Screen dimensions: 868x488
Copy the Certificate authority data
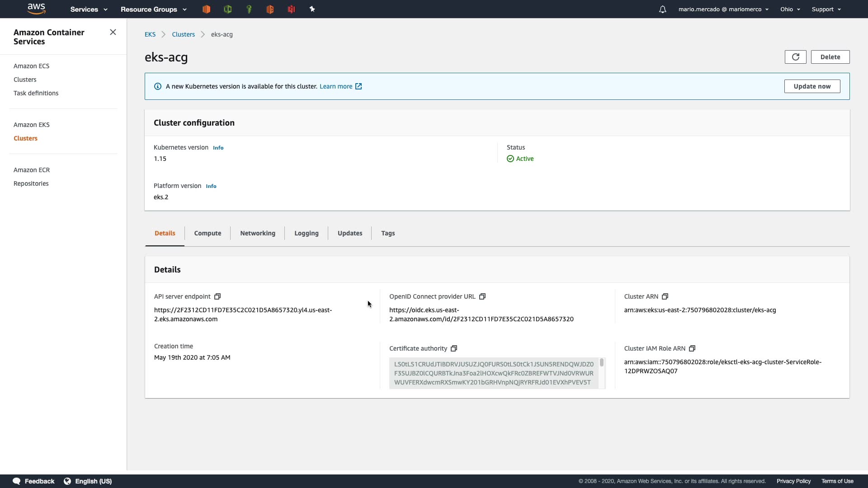click(x=454, y=348)
